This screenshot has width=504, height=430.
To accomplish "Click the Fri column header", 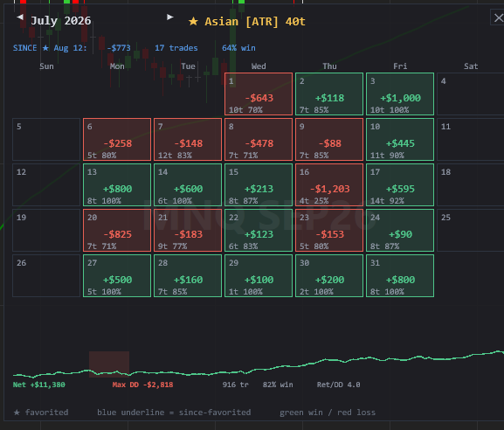I will point(400,66).
